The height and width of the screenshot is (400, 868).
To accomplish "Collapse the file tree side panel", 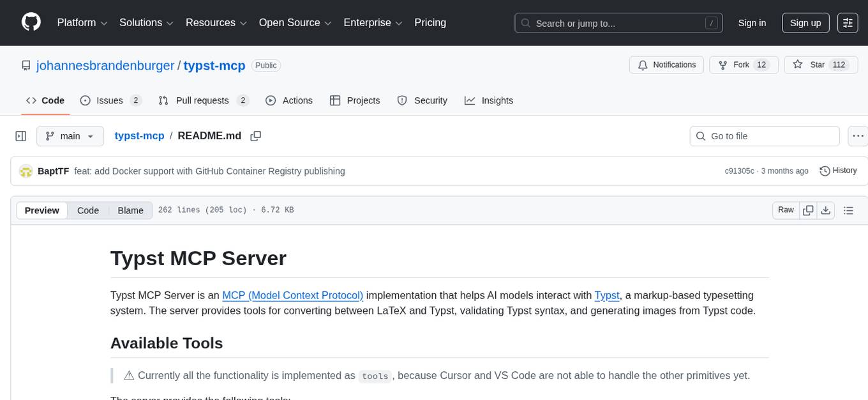I will [21, 136].
